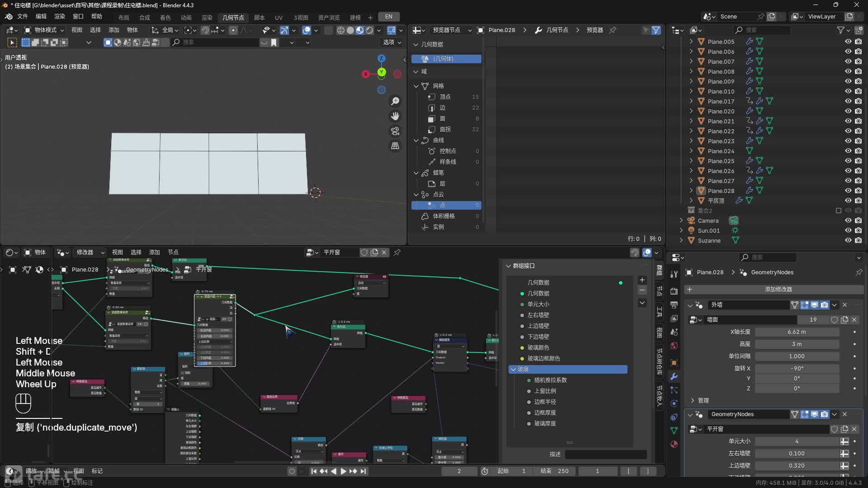The width and height of the screenshot is (868, 488).
Task: Open the 全局 transform orientation dropdown
Action: 165,30
